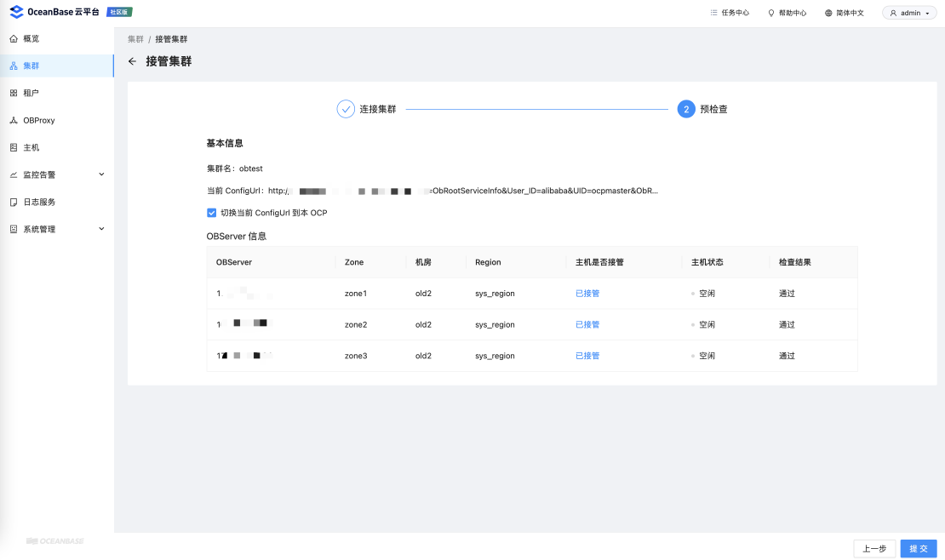
Task: Expand the 系统管理 submenu chevron
Action: (x=101, y=229)
